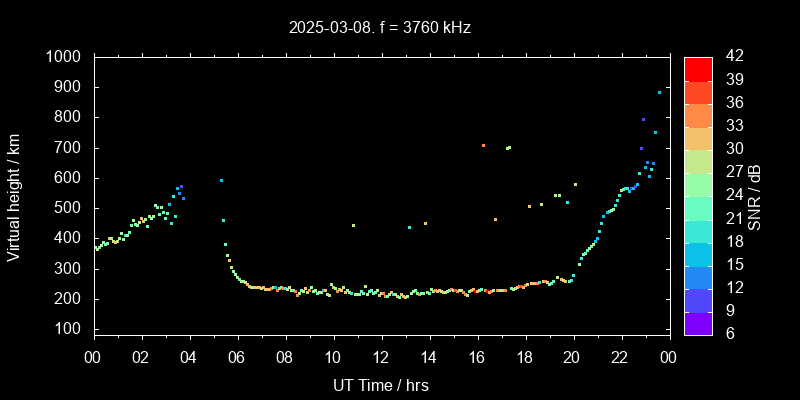Image resolution: width=800 pixels, height=400 pixels.
Task: Pick the orange 33–36 dB colorbar band
Action: tap(698, 114)
